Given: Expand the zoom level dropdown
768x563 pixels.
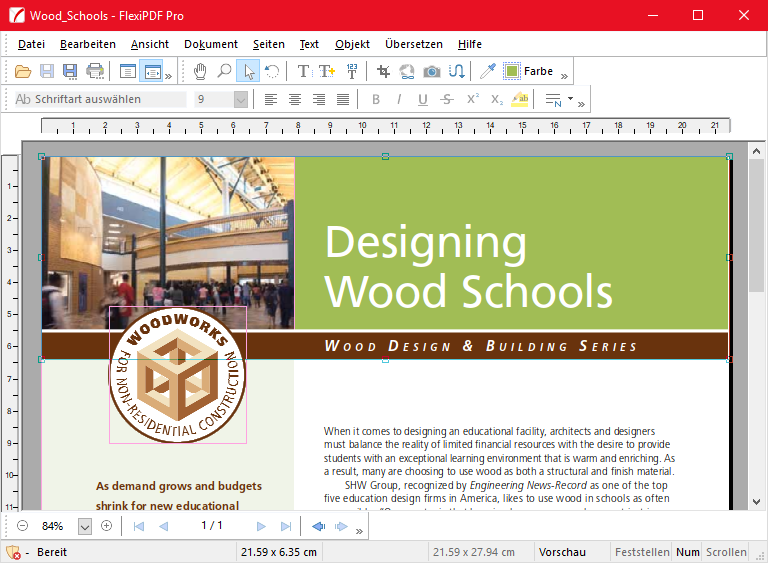Looking at the screenshot, I should coord(85,526).
